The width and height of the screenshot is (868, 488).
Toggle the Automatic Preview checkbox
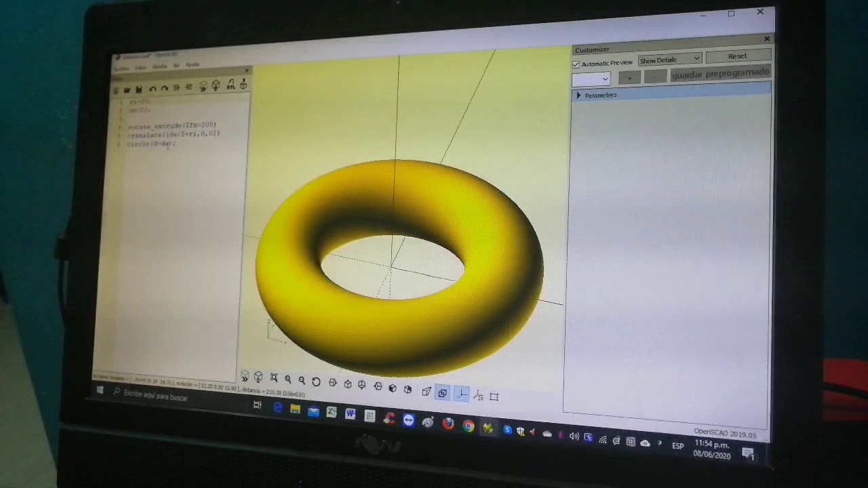(576, 64)
